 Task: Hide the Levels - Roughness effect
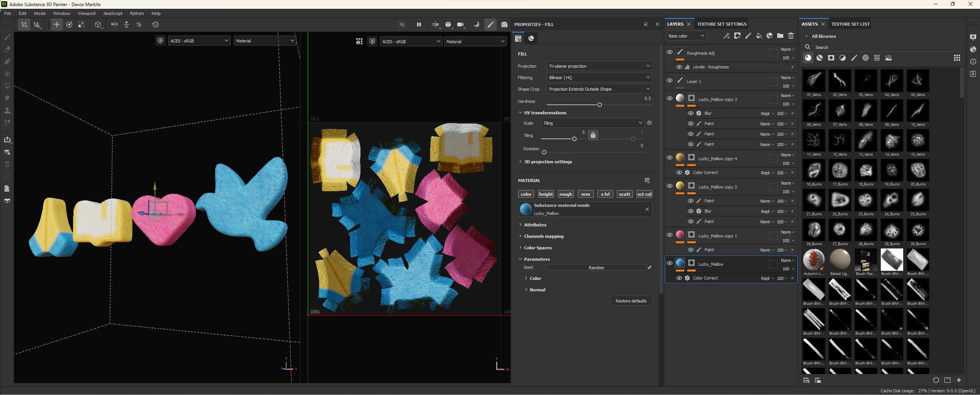[679, 67]
